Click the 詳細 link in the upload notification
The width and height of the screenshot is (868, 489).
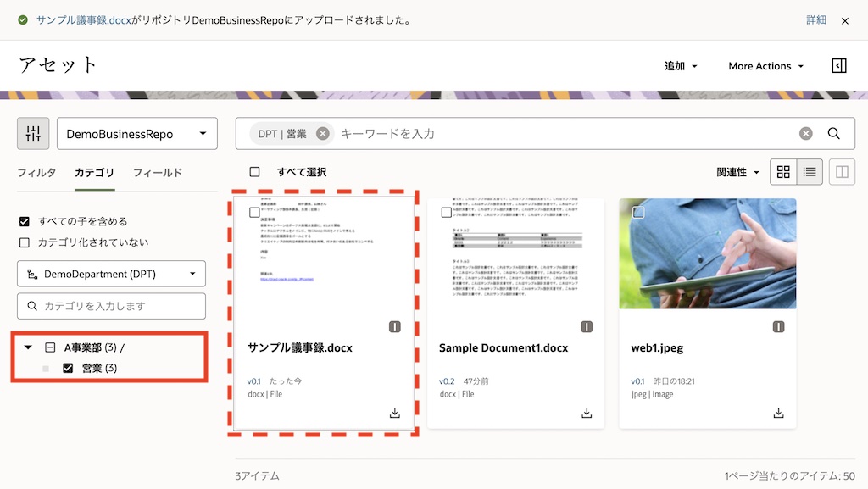[815, 19]
